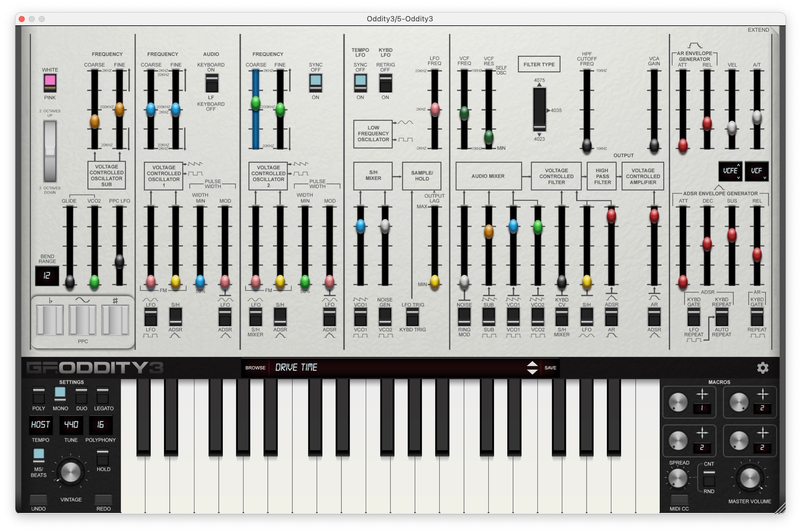This screenshot has width=801, height=532.
Task: Click the BEND RANGE value display
Action: coord(47,275)
